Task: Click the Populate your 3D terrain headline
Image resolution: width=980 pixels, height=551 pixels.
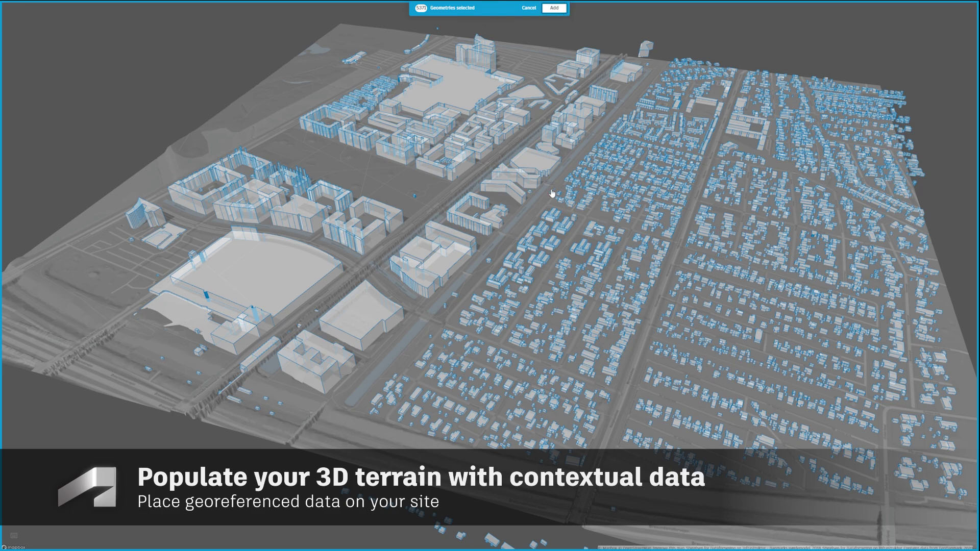Action: 421,477
